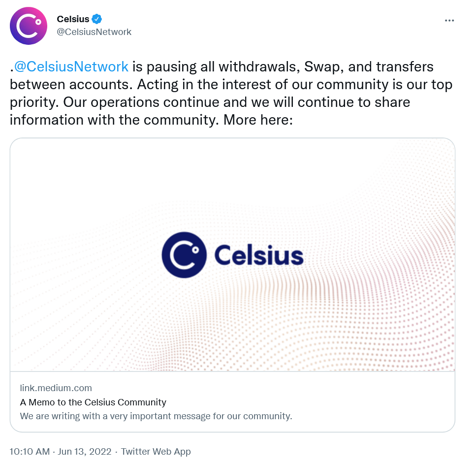Open the blue @CelsiusNetwork mention in tweet
476x465 pixels.
pyautogui.click(x=71, y=66)
